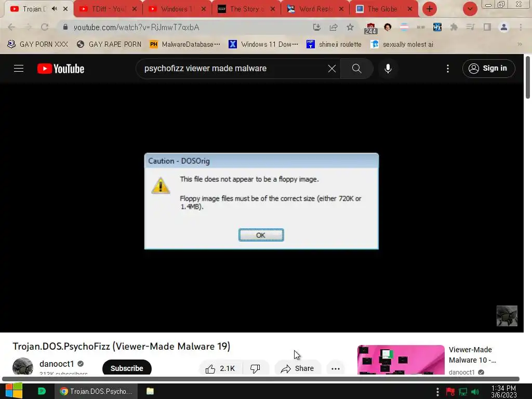
Task: Like the video with the 2.1K thumbs-up
Action: click(x=220, y=368)
